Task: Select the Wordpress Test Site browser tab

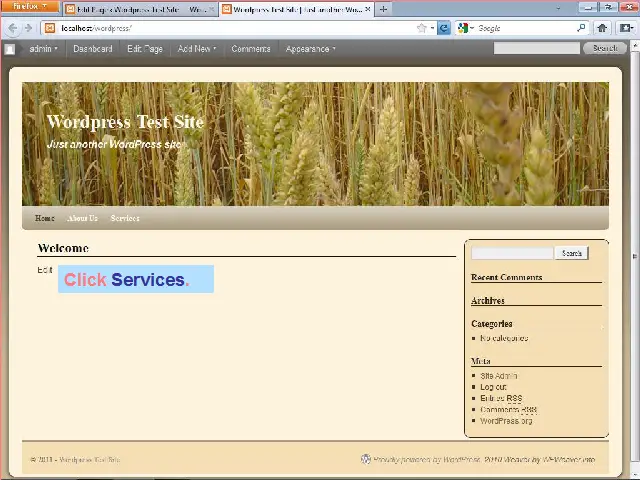Action: click(297, 9)
